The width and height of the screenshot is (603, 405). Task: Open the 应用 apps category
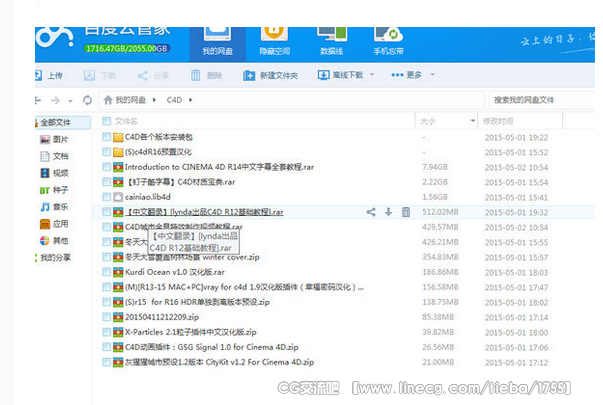click(x=54, y=224)
